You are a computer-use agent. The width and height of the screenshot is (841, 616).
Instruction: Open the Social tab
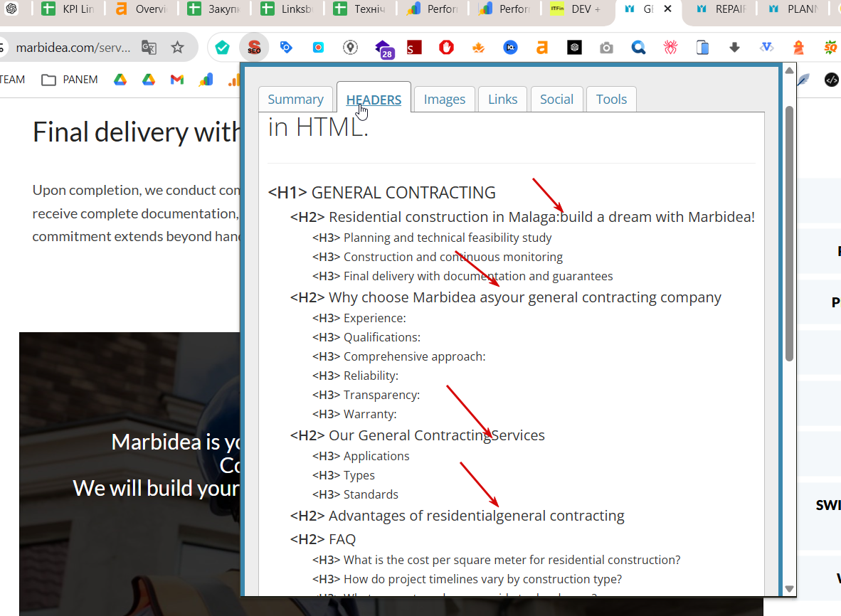point(556,99)
